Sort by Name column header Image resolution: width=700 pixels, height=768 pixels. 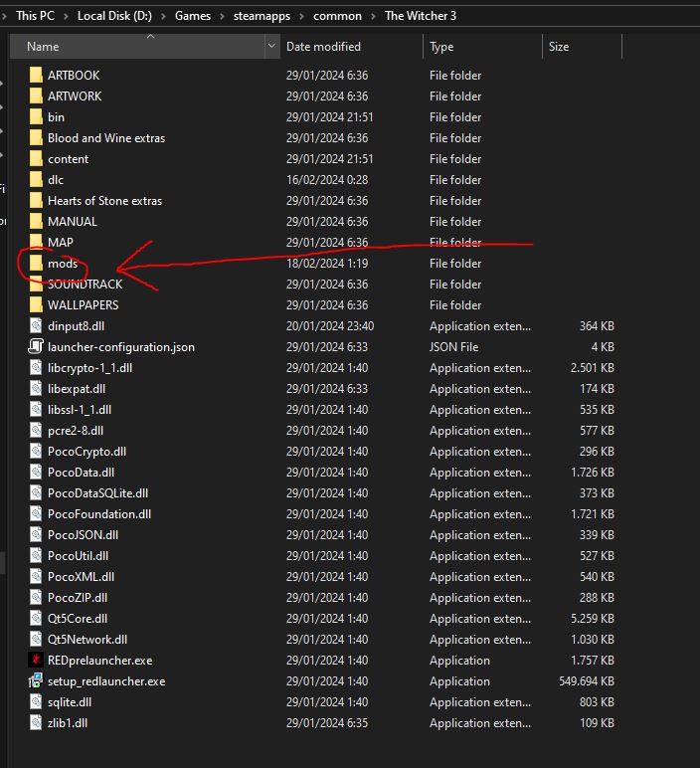point(137,46)
